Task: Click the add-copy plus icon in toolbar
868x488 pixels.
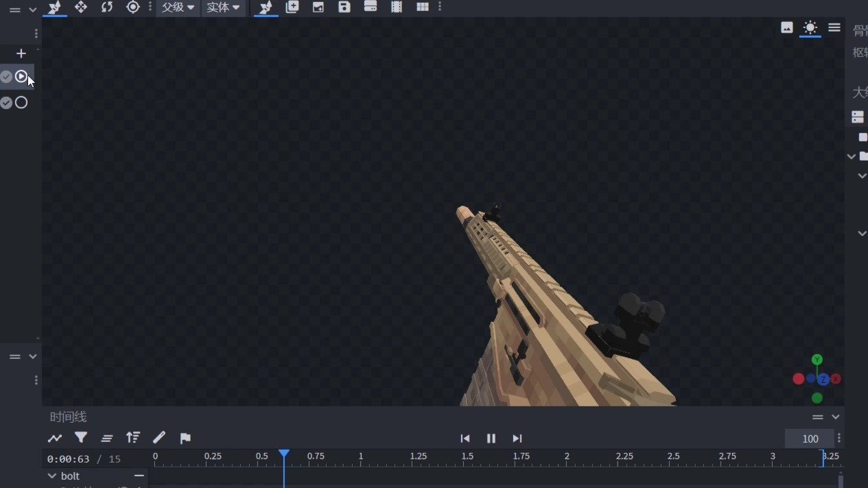Action: click(x=292, y=7)
